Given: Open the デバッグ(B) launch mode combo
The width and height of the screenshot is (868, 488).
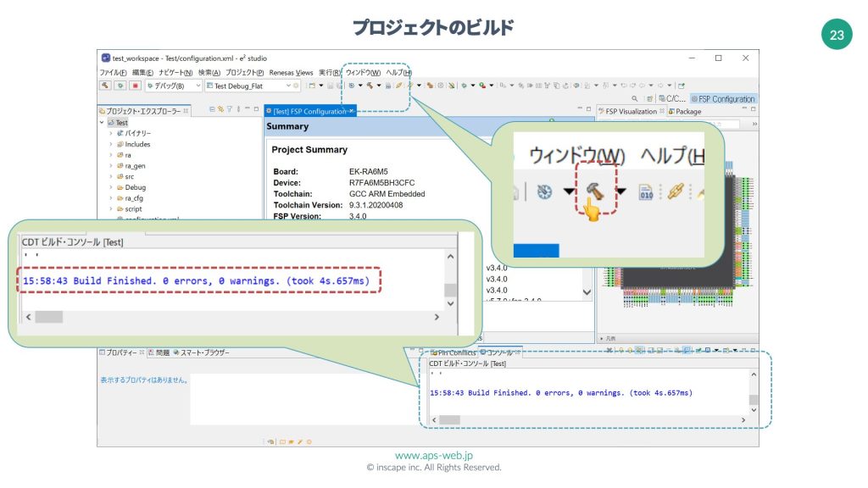Looking at the screenshot, I should tap(174, 86).
